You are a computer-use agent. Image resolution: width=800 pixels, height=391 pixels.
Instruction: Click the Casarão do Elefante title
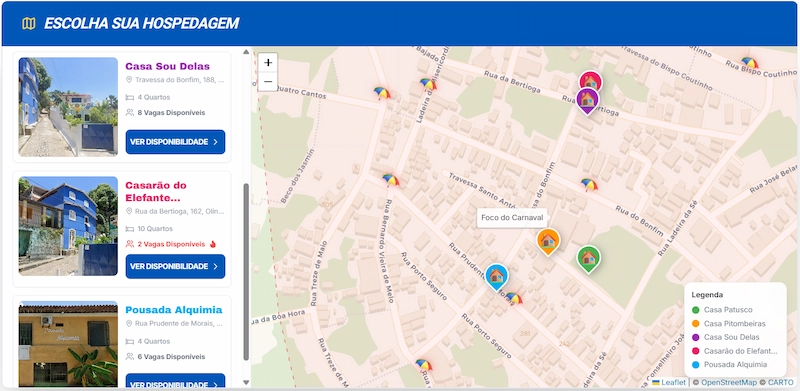tap(156, 191)
